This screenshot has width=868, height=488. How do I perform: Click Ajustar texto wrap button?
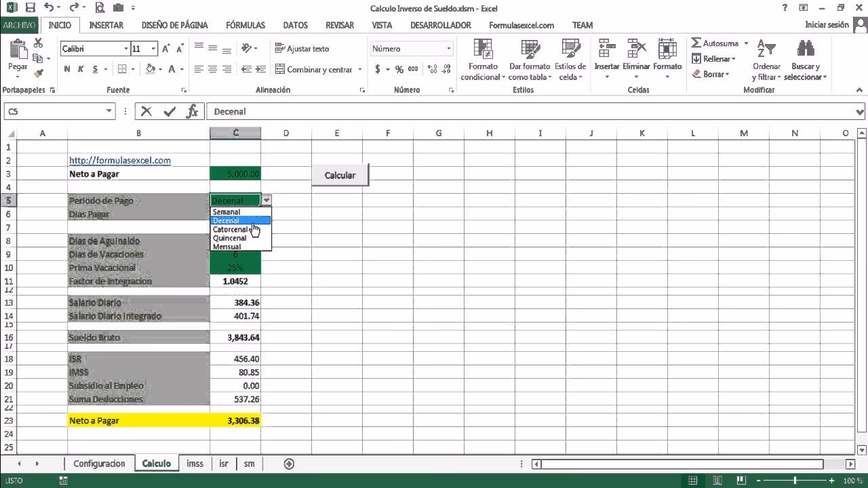(302, 49)
